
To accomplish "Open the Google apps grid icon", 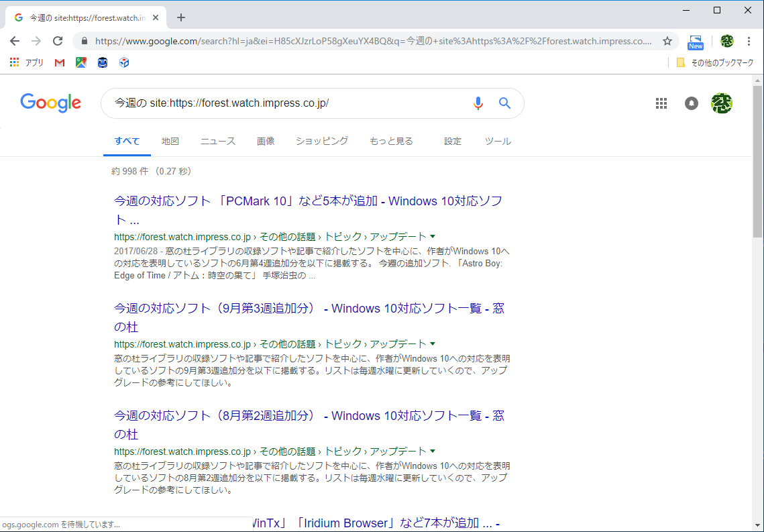I will 661,103.
